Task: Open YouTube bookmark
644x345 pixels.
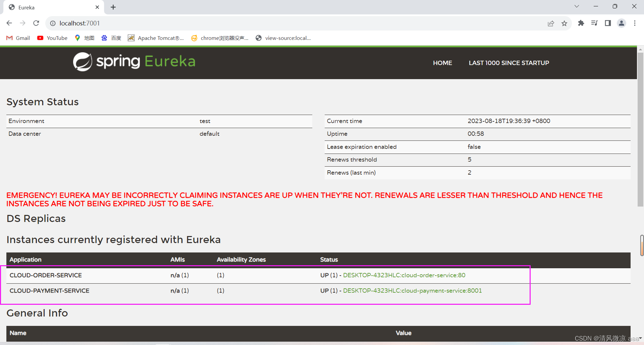Action: [52, 38]
